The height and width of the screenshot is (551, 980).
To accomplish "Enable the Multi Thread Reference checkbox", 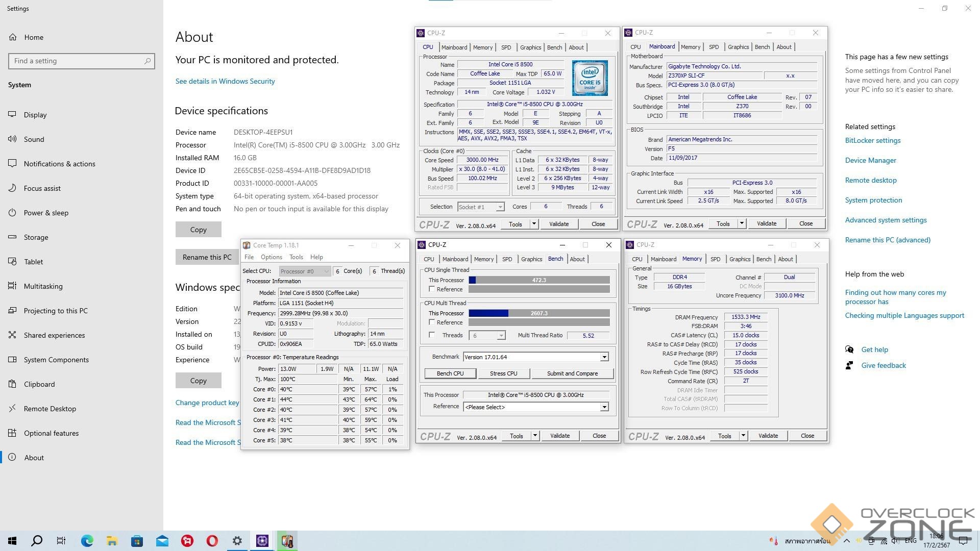I will pyautogui.click(x=432, y=322).
